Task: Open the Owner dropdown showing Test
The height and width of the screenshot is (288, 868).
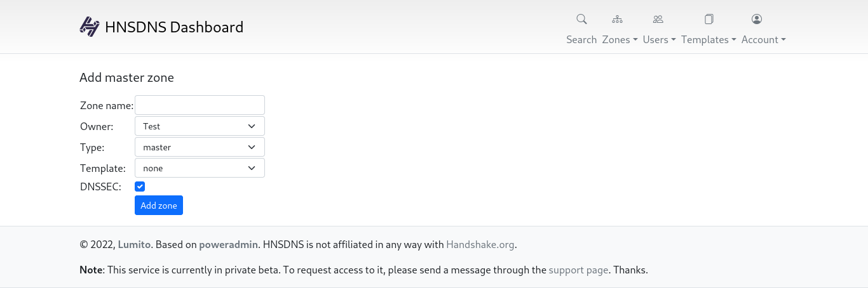Action: click(200, 126)
